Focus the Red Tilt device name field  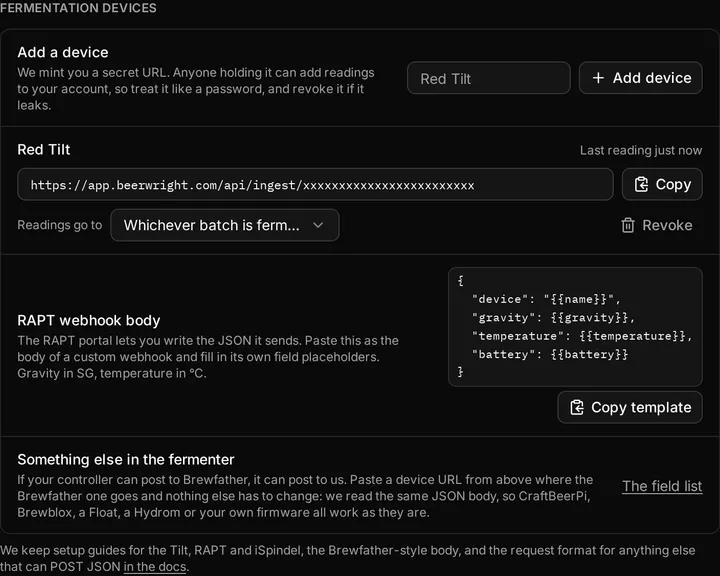point(489,78)
